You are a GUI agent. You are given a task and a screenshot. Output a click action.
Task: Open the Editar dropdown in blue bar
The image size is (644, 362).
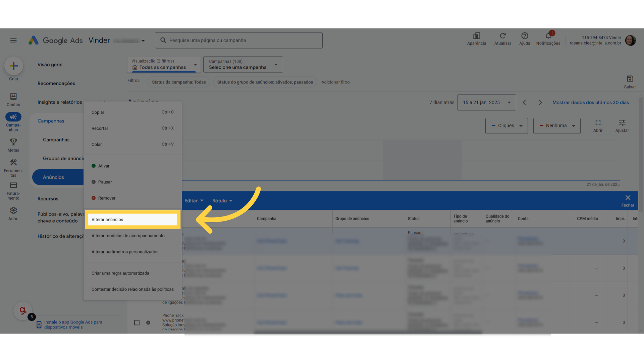(194, 201)
